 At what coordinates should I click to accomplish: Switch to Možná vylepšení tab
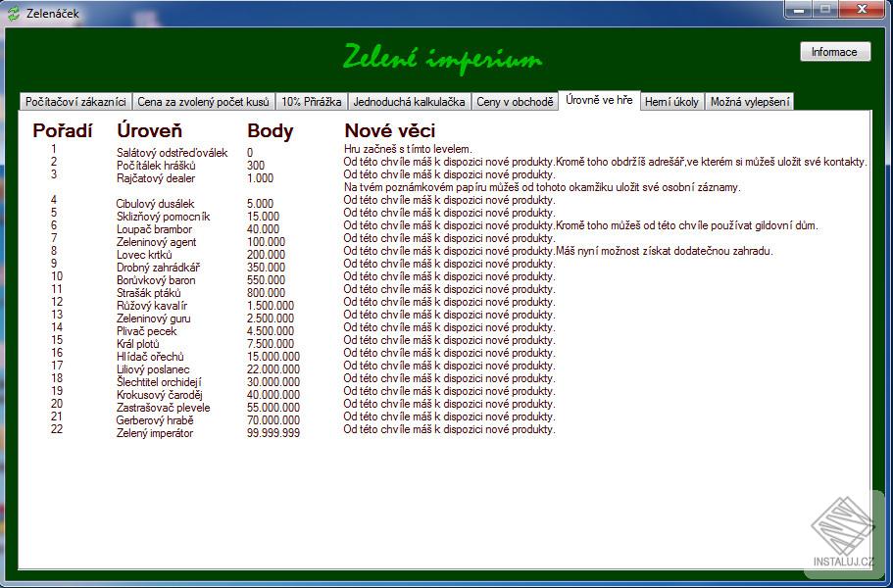[x=750, y=102]
